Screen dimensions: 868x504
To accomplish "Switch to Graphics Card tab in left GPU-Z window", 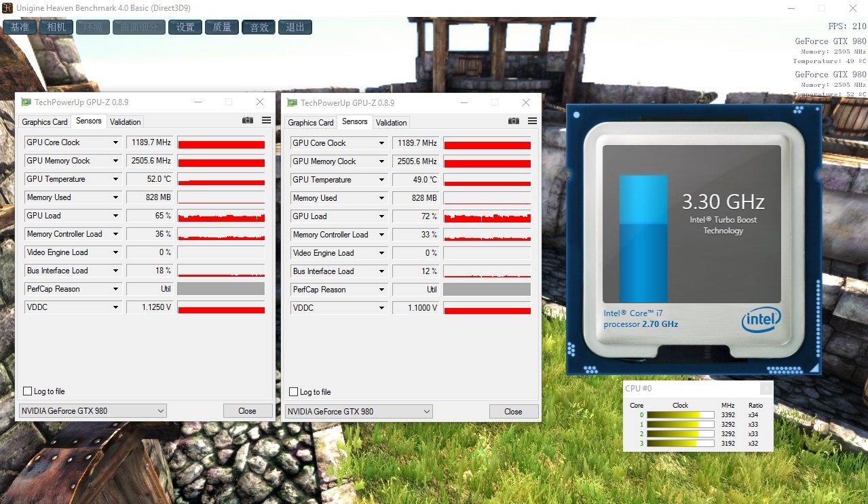I will (45, 122).
